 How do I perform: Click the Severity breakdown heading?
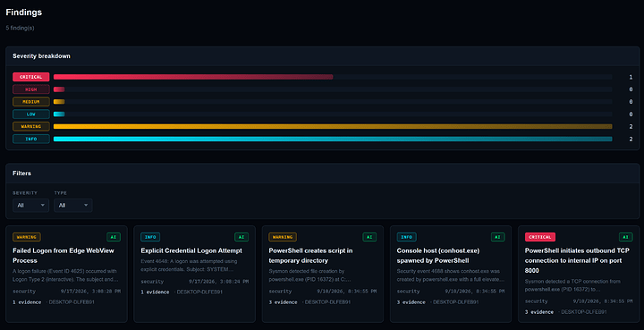41,55
